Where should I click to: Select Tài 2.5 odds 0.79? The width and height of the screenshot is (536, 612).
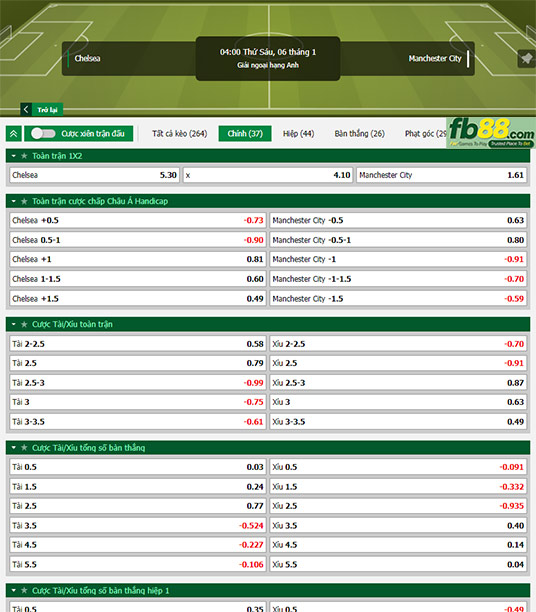[138, 363]
